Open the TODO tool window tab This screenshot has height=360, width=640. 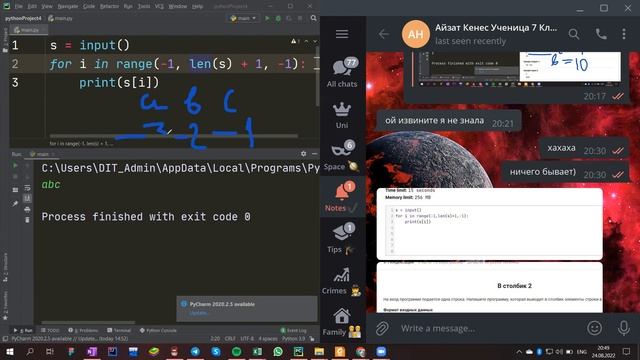click(51, 330)
